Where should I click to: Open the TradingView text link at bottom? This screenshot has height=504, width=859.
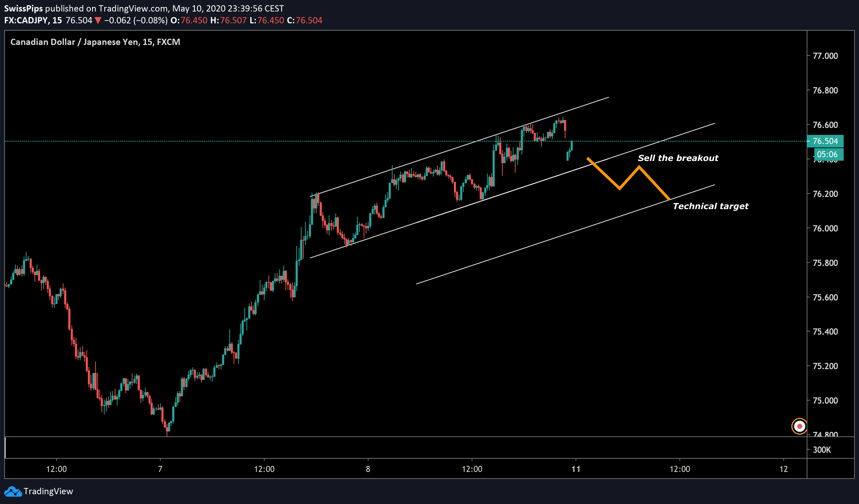point(48,491)
